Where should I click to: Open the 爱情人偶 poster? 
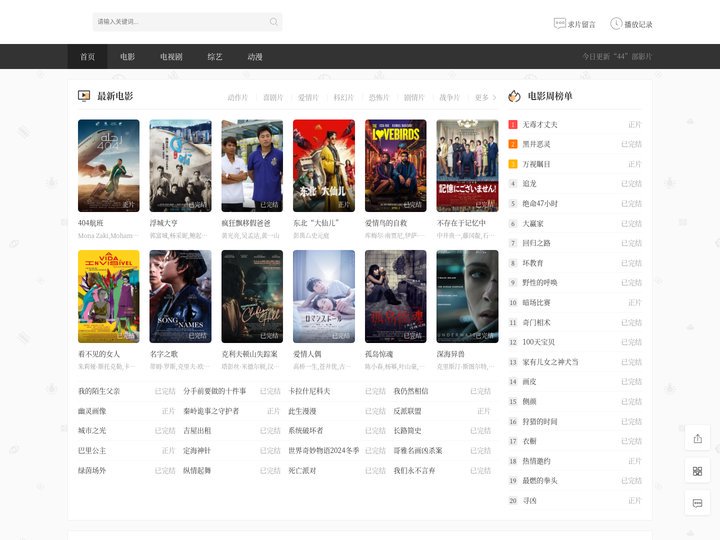point(324,296)
